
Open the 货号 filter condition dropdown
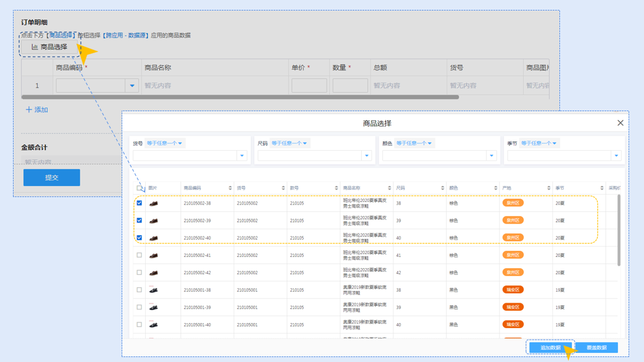tap(165, 143)
